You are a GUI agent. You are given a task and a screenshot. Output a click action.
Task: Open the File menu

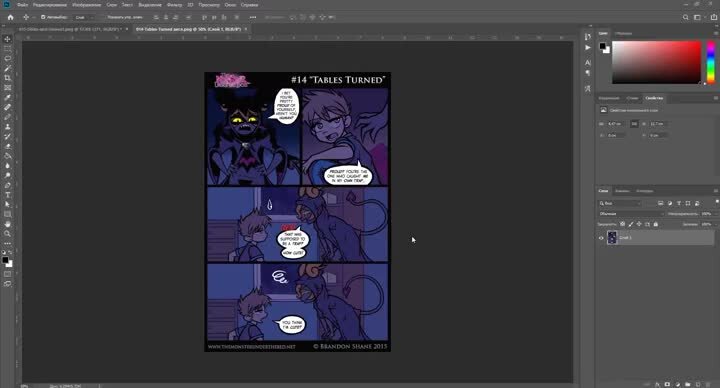pos(22,5)
